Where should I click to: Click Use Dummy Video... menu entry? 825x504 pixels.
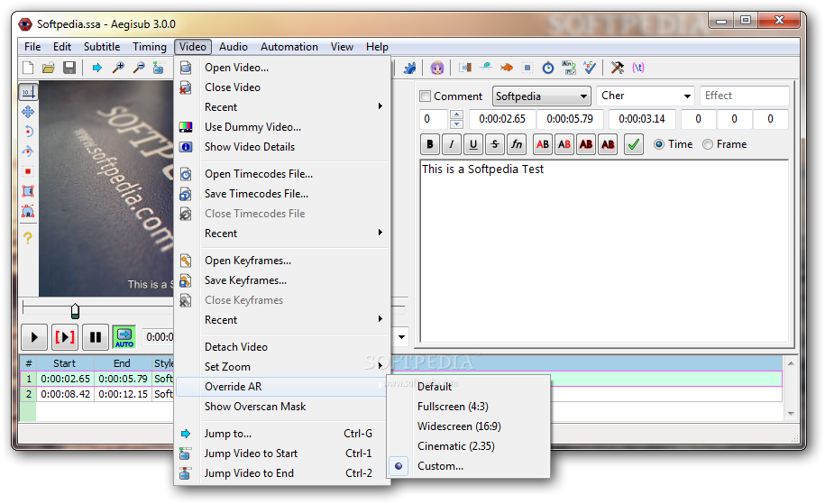[x=283, y=127]
